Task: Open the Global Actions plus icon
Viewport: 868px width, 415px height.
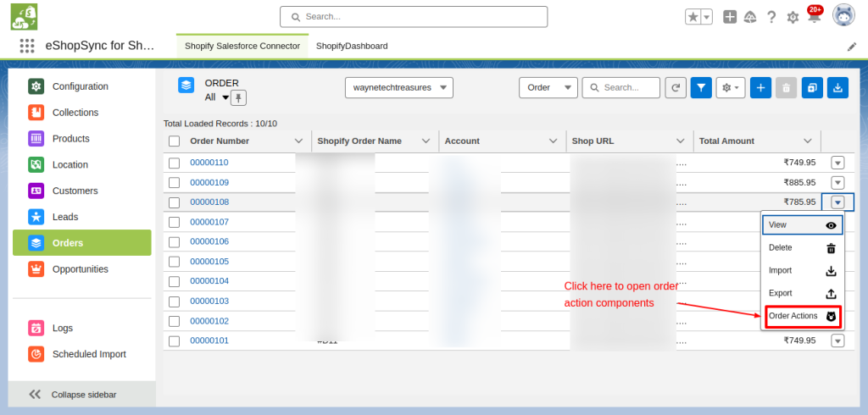Action: (x=730, y=17)
